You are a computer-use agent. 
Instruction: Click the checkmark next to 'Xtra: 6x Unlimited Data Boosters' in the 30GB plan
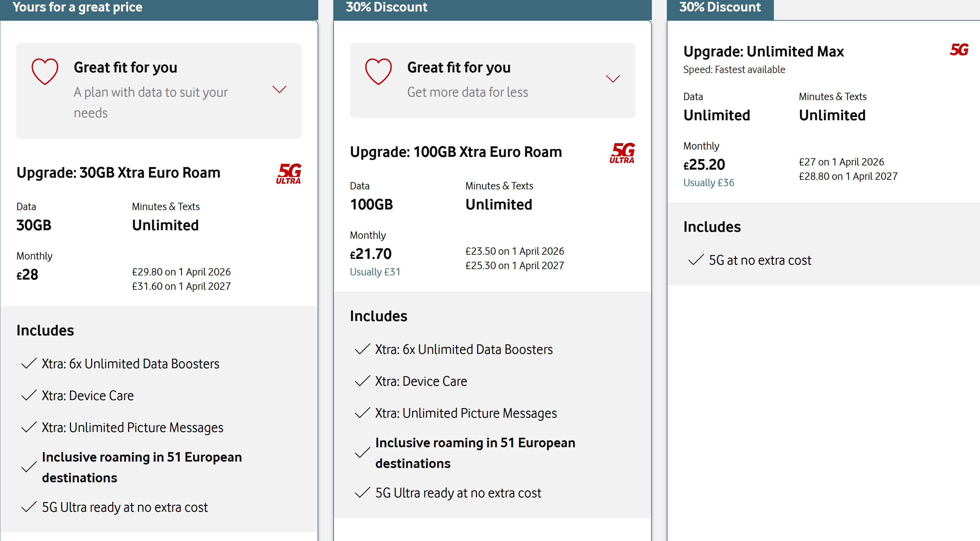click(x=29, y=363)
